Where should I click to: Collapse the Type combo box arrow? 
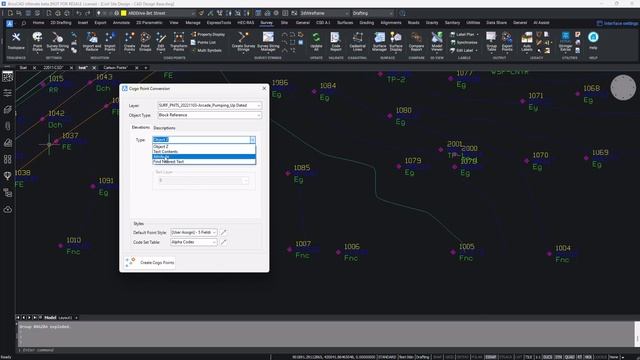[x=253, y=140]
